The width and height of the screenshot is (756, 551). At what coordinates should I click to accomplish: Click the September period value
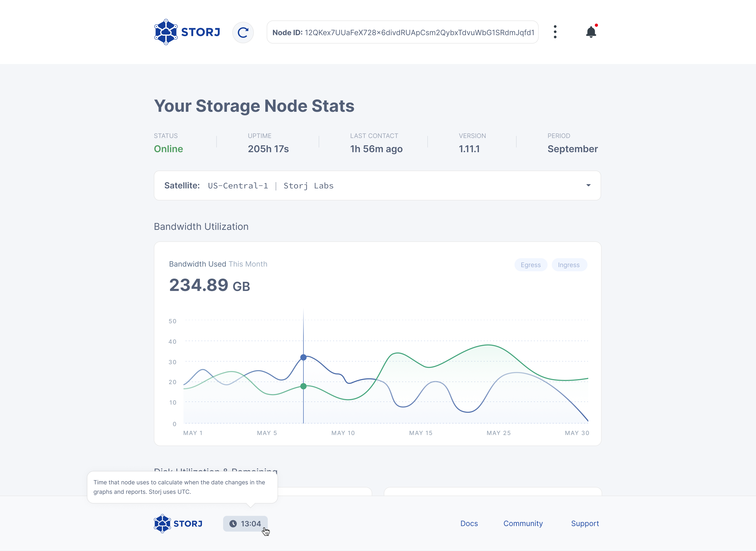572,149
